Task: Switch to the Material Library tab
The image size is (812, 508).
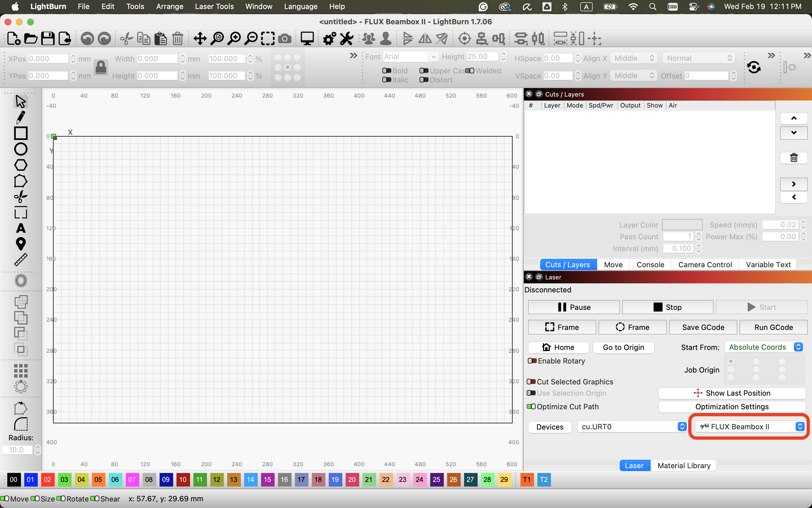Action: coord(684,466)
